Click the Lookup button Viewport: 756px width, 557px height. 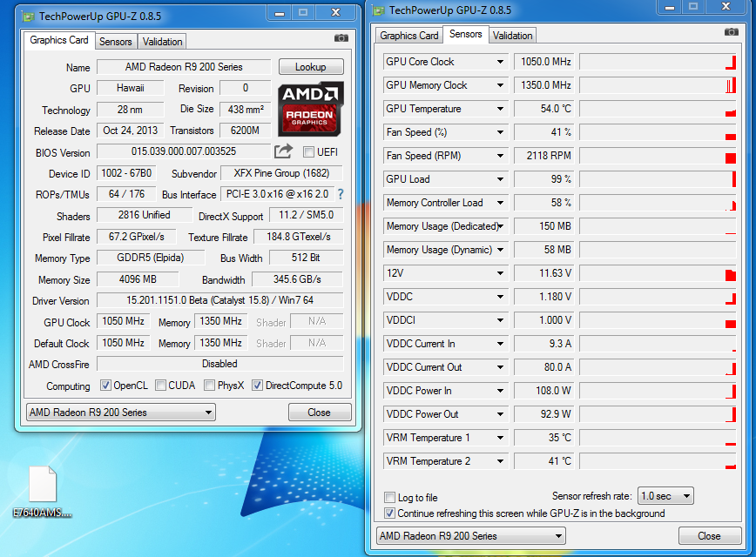311,67
